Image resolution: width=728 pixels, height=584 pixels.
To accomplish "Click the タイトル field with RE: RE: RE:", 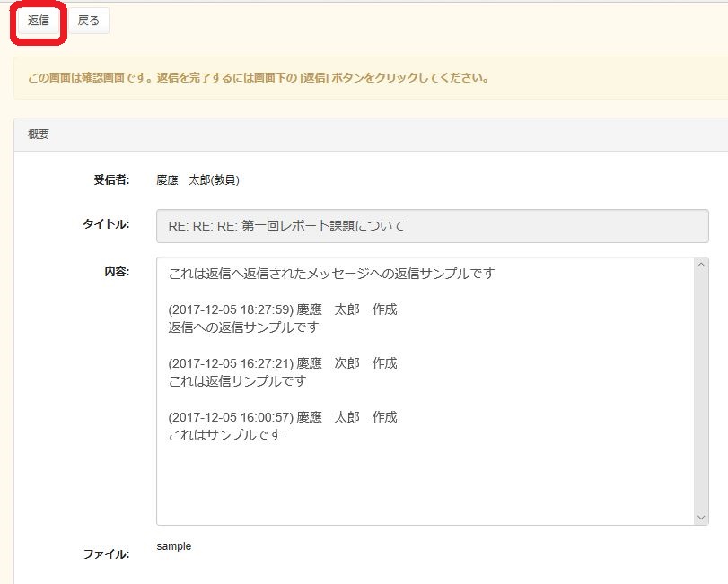I will click(432, 226).
